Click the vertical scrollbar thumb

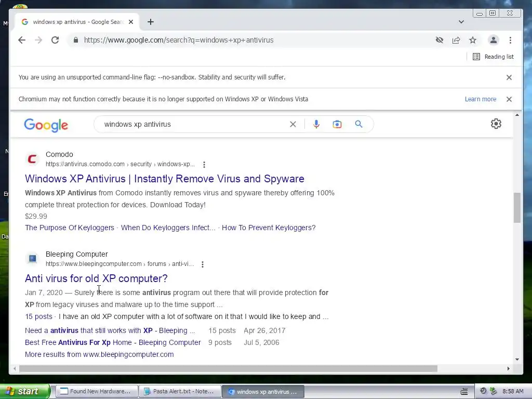coord(517,208)
